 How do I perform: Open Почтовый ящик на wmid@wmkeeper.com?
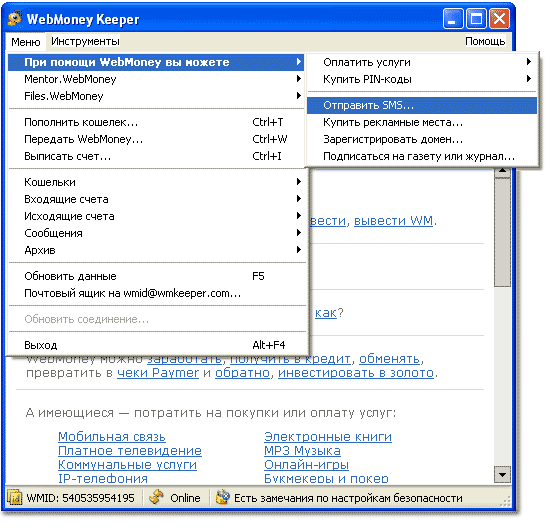coord(156,293)
